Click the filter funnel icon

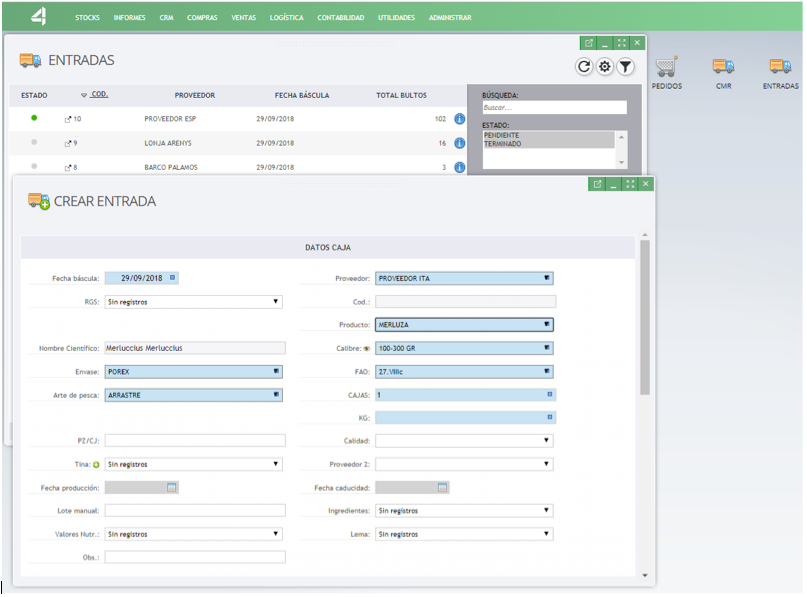(625, 67)
